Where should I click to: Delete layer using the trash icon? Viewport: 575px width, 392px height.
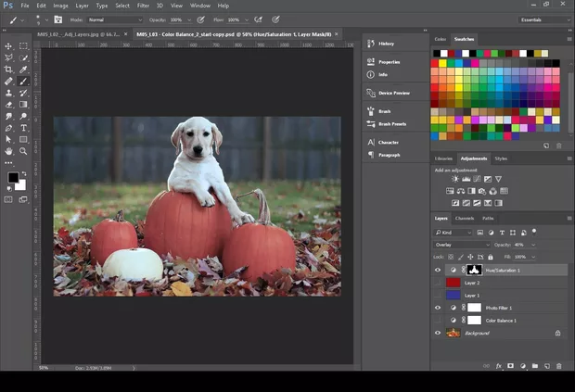click(558, 366)
